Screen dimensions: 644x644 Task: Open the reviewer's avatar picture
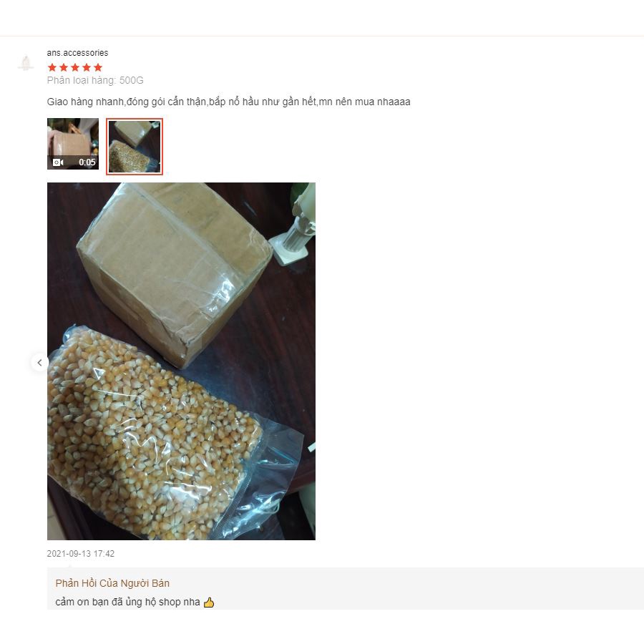[26, 63]
